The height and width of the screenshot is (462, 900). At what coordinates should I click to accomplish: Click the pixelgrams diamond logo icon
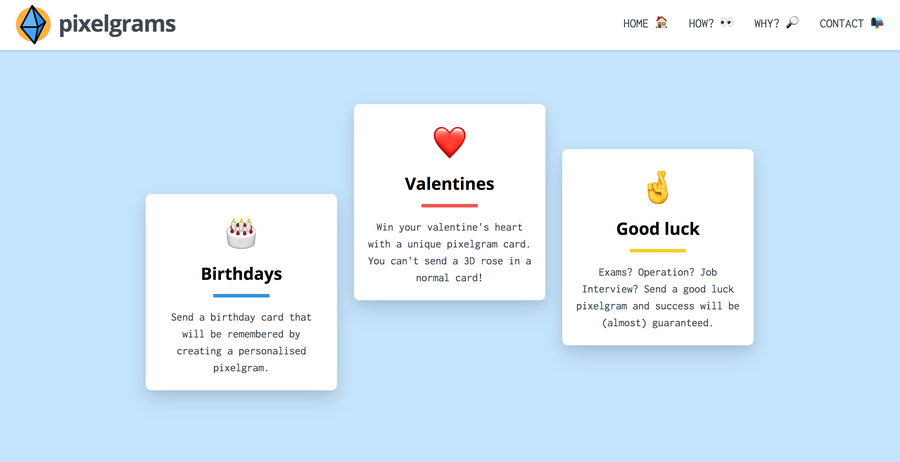[33, 25]
